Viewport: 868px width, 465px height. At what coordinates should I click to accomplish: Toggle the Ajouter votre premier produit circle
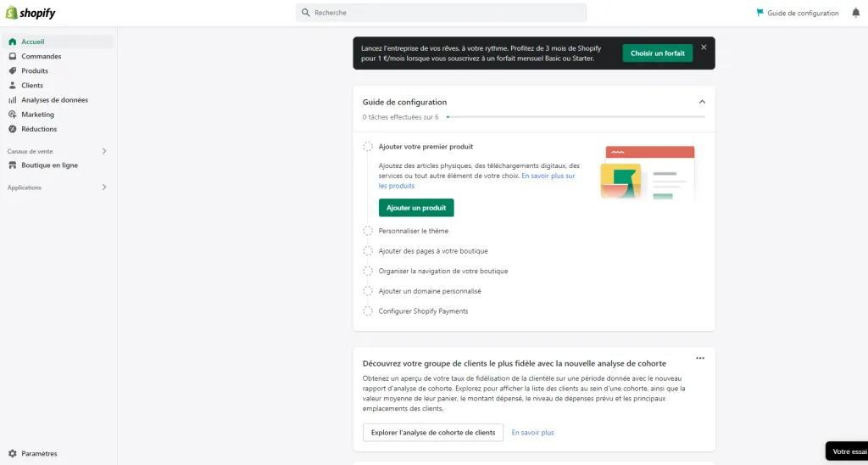pyautogui.click(x=368, y=147)
